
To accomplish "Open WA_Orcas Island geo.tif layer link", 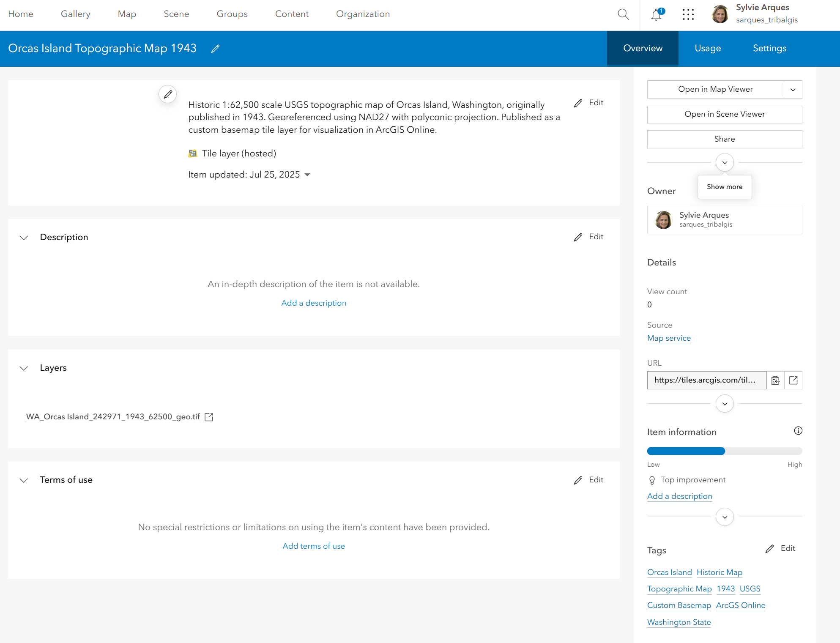I will [x=113, y=417].
